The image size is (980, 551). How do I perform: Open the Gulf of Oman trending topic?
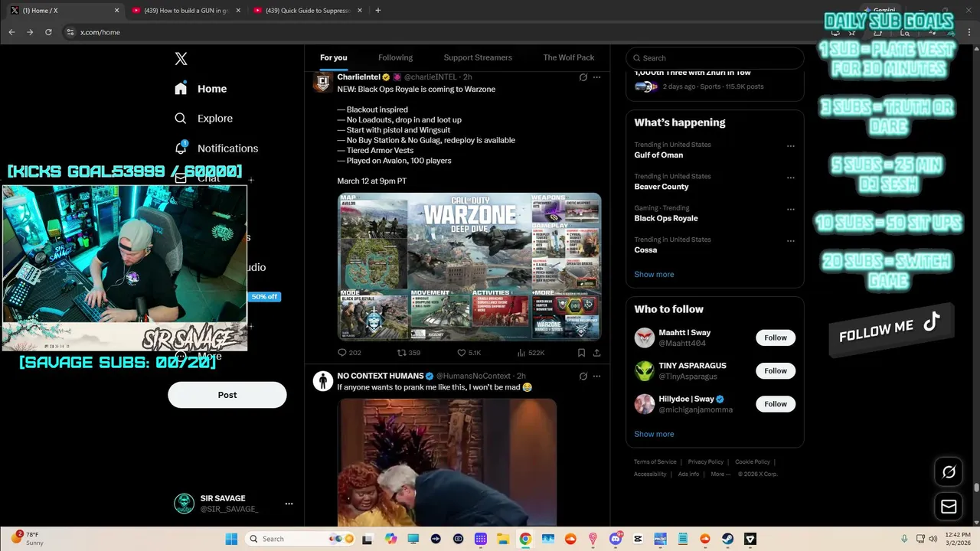[658, 155]
